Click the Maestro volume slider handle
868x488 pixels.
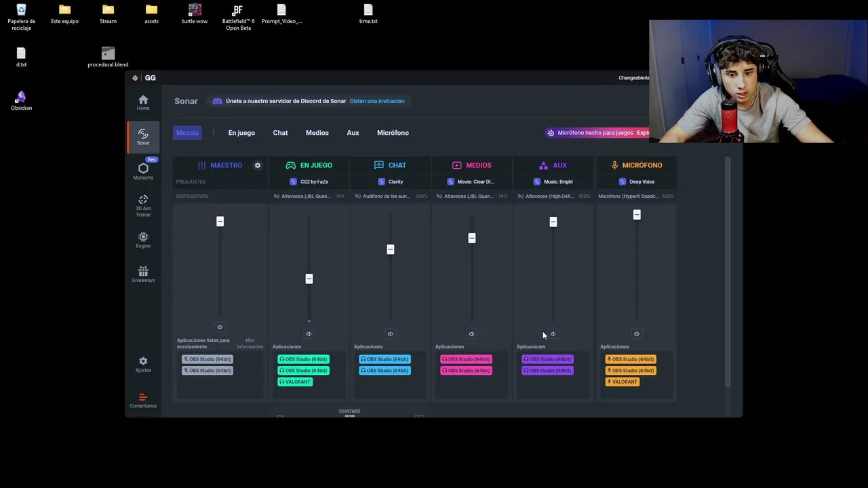[x=220, y=222]
